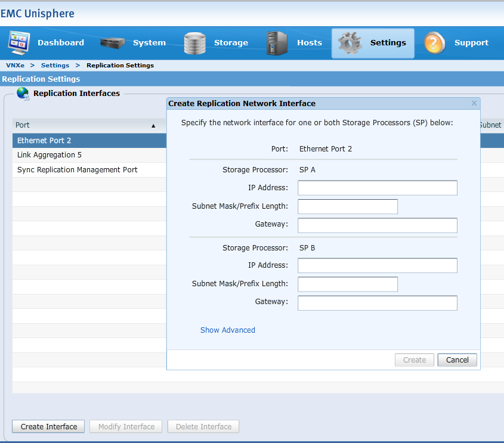Click the Settings gear icon

350,43
